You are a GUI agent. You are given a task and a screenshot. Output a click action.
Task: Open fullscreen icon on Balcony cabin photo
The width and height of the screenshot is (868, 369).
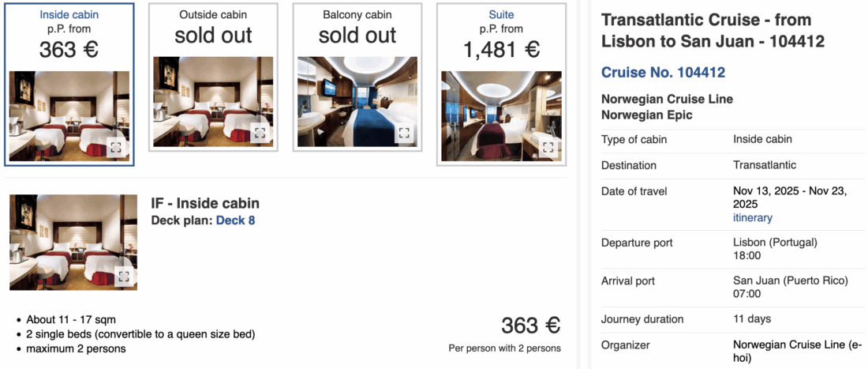pyautogui.click(x=403, y=133)
